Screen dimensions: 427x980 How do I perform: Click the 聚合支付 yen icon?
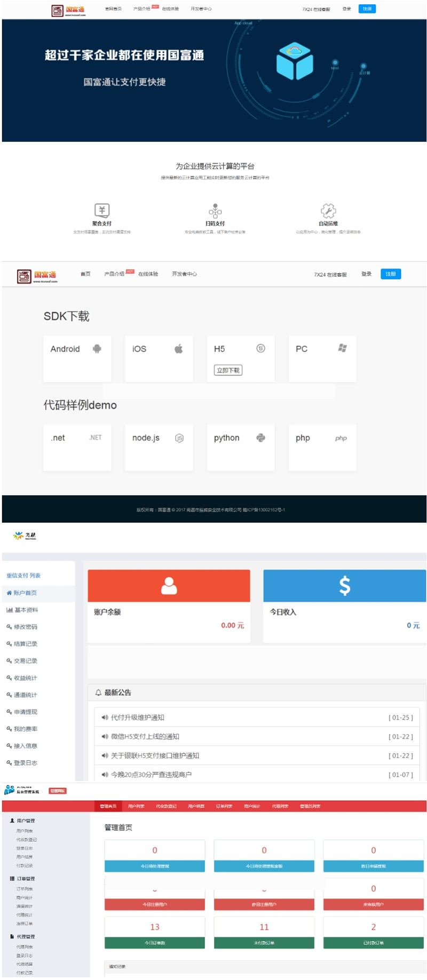[x=102, y=210]
